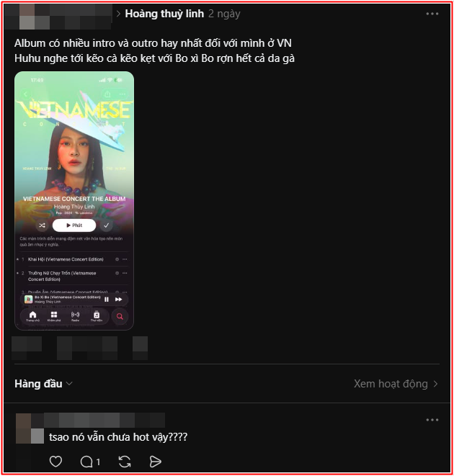Viewport: 454px width, 476px height.
Task: Pause the Bo Xì Bo mini player
Action: click(x=107, y=300)
